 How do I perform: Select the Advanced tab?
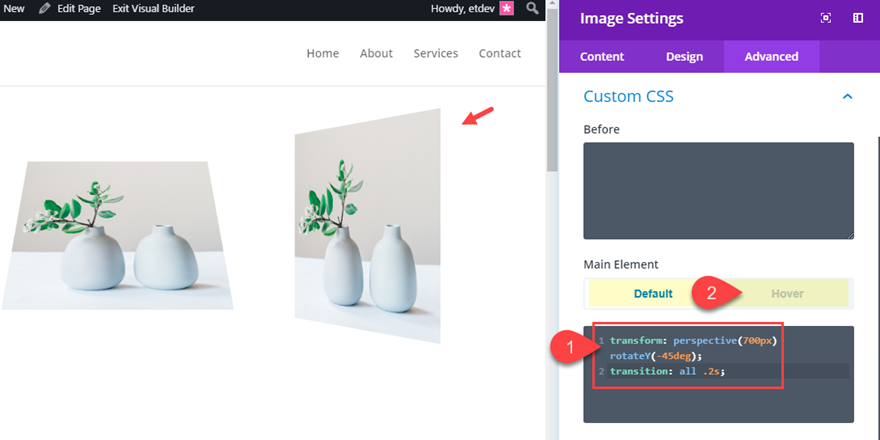tap(771, 56)
